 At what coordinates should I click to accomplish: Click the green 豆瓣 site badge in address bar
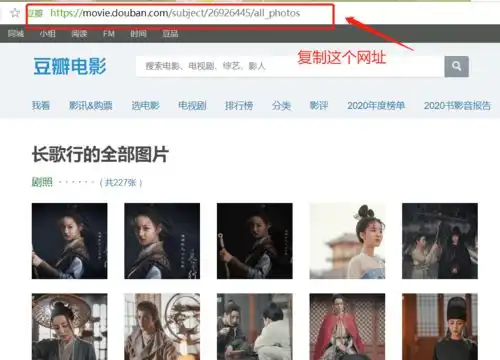pos(35,13)
